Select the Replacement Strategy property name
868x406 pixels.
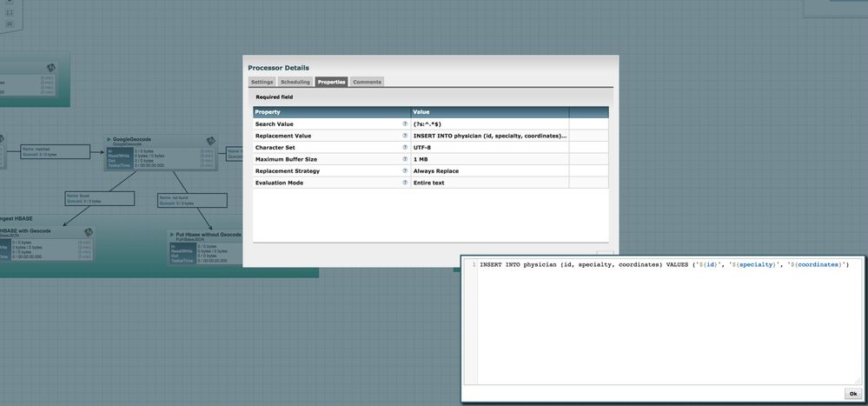coord(288,170)
